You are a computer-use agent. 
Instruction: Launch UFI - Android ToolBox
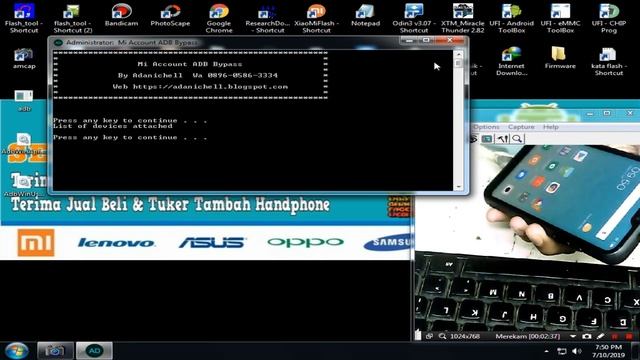[x=511, y=18]
